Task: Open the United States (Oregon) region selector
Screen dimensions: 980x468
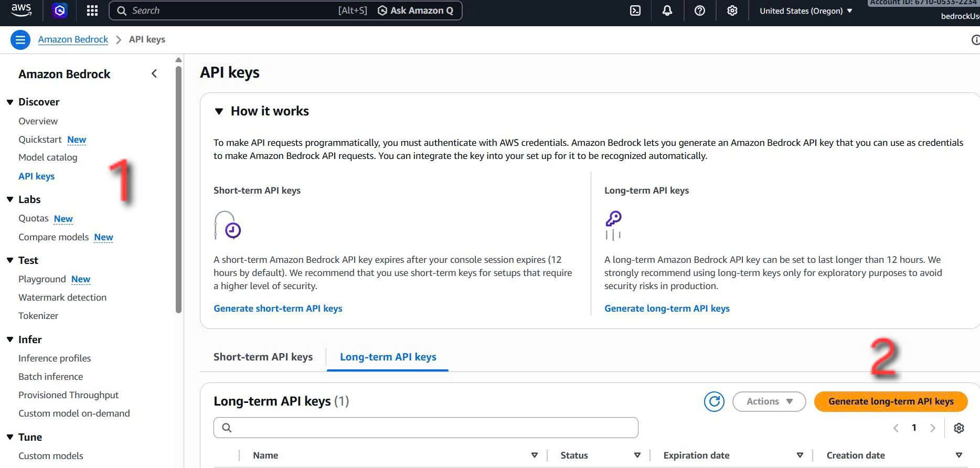Action: tap(805, 11)
